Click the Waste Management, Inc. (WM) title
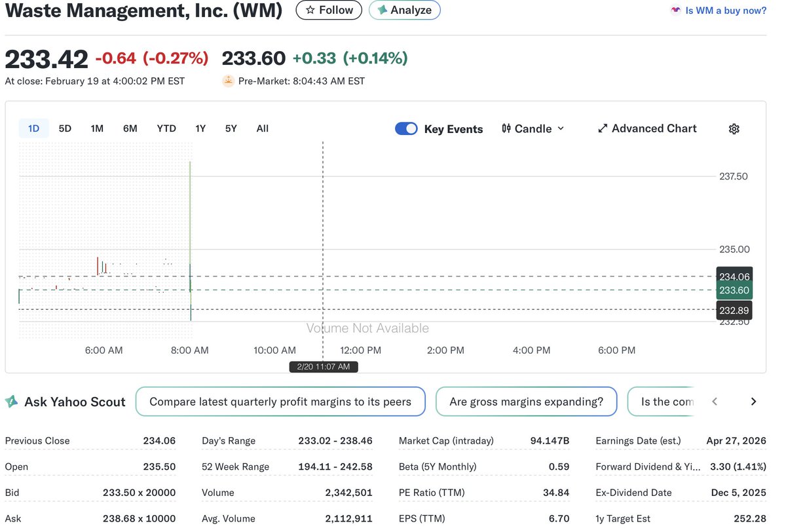Image resolution: width=786 pixels, height=532 pixels. click(x=144, y=10)
